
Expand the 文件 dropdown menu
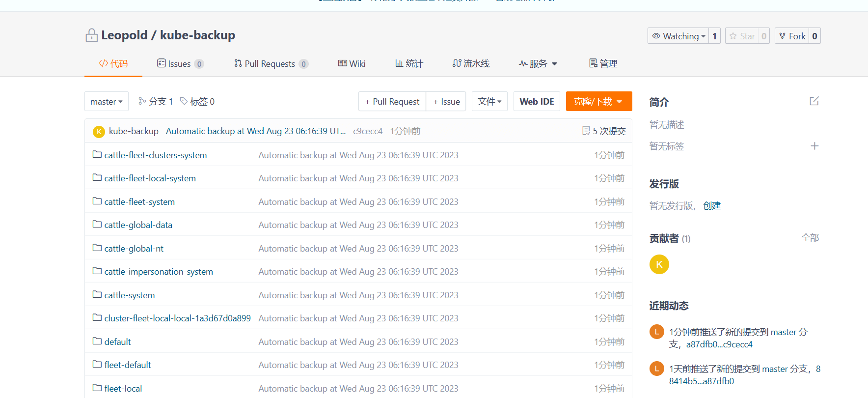pyautogui.click(x=489, y=101)
